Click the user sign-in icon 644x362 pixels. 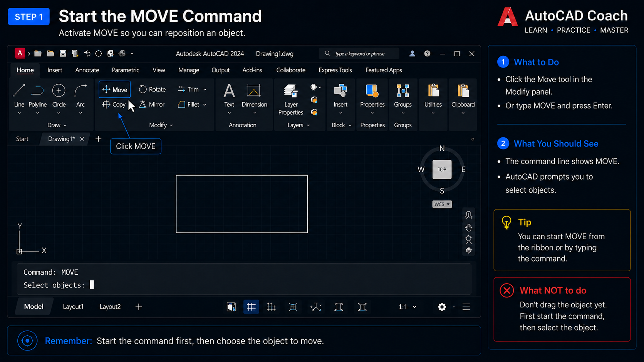click(x=412, y=53)
